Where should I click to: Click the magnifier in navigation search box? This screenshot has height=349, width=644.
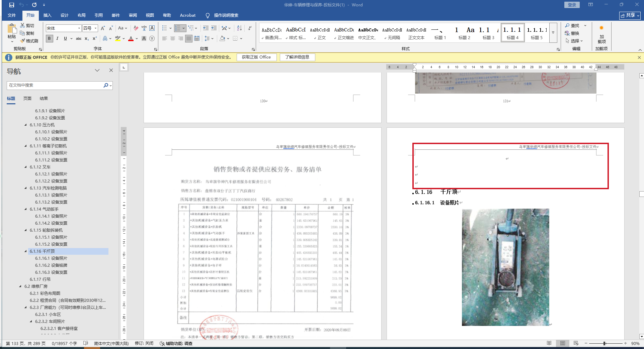tap(106, 85)
